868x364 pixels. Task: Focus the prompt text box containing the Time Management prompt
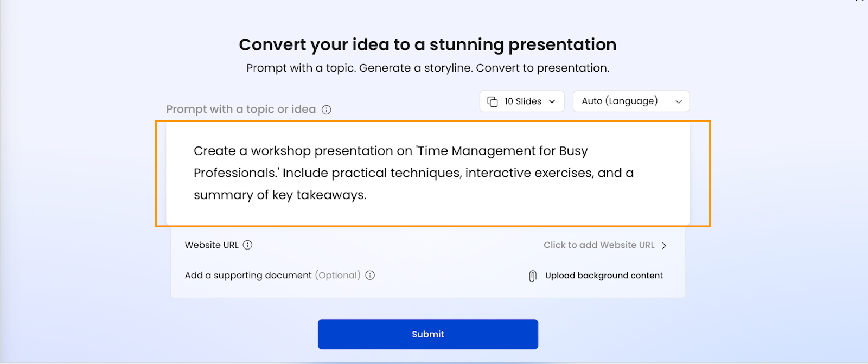point(428,173)
